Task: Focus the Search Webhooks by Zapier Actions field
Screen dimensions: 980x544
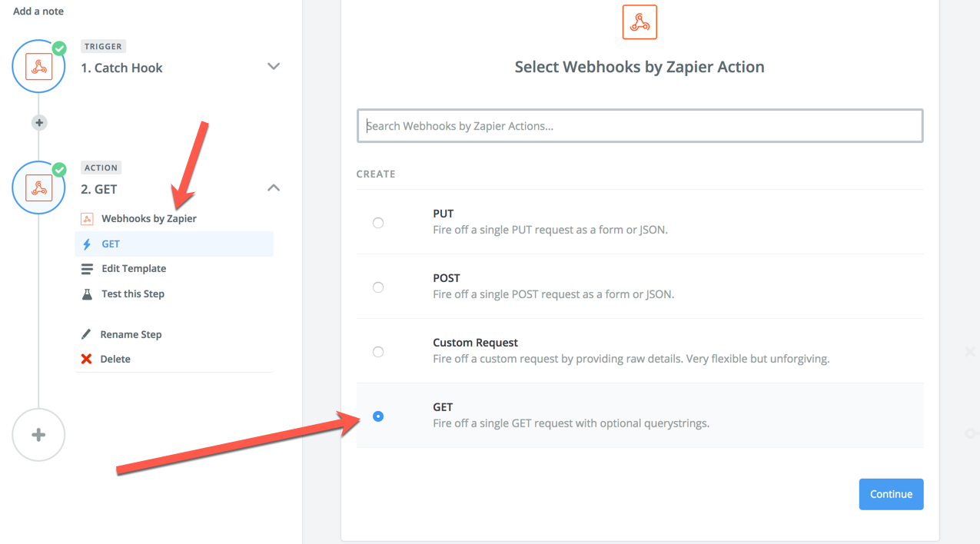Action: [639, 126]
